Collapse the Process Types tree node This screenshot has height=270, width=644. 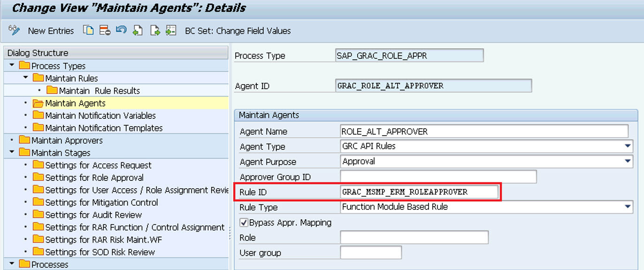[x=12, y=65]
